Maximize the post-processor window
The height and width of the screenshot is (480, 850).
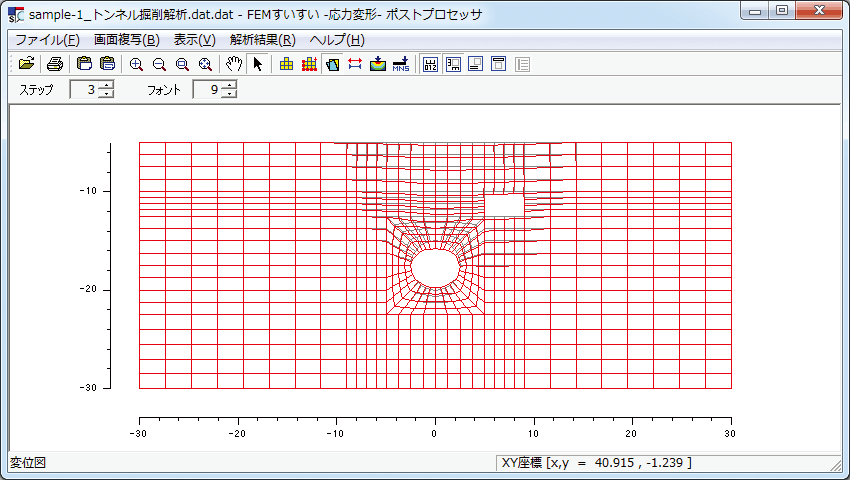point(782,10)
